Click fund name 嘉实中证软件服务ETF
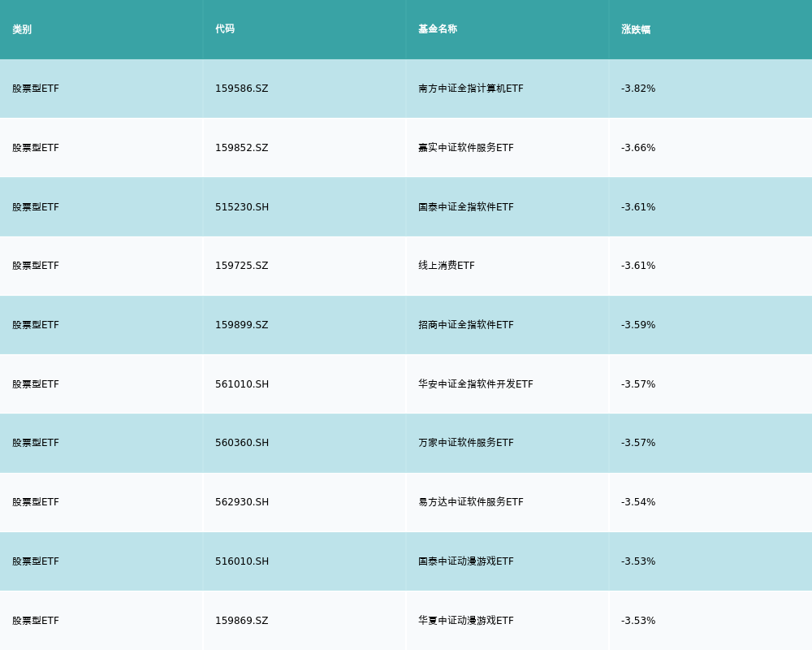The height and width of the screenshot is (650, 812). 466,148
